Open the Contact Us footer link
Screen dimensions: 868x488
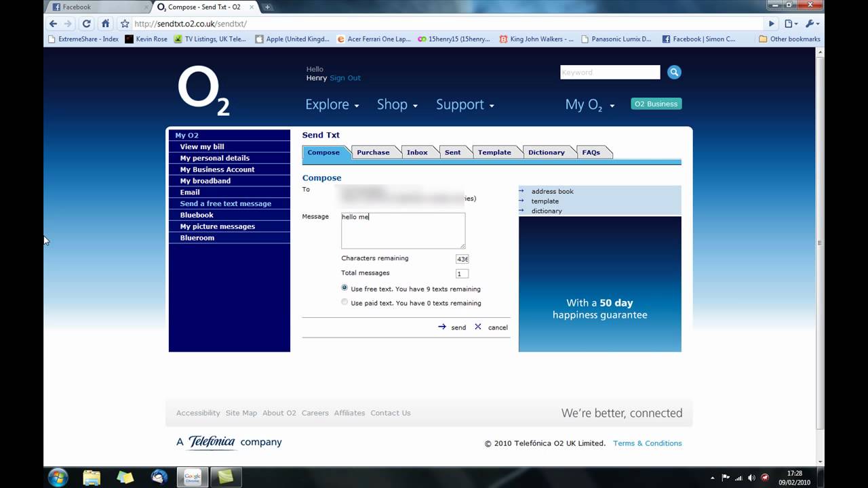click(x=391, y=413)
